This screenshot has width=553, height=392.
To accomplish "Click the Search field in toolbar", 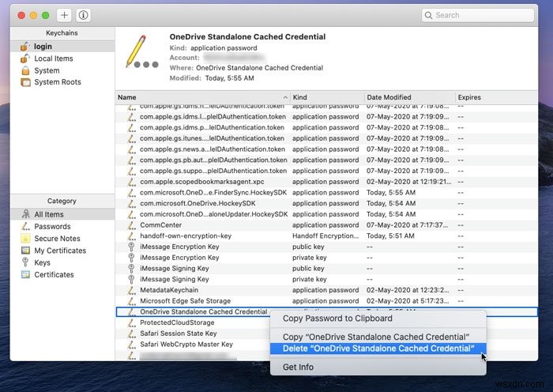I will pyautogui.click(x=477, y=15).
